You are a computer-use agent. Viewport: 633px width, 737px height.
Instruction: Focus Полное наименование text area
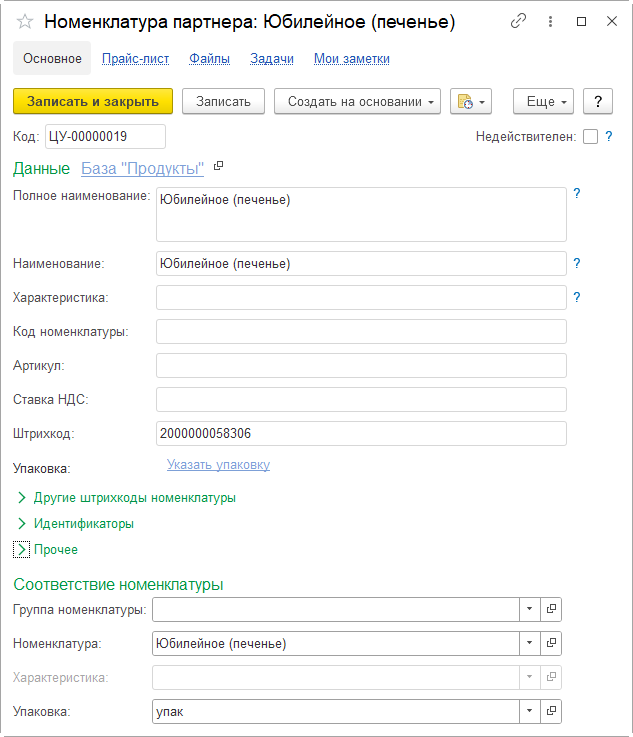pos(361,214)
